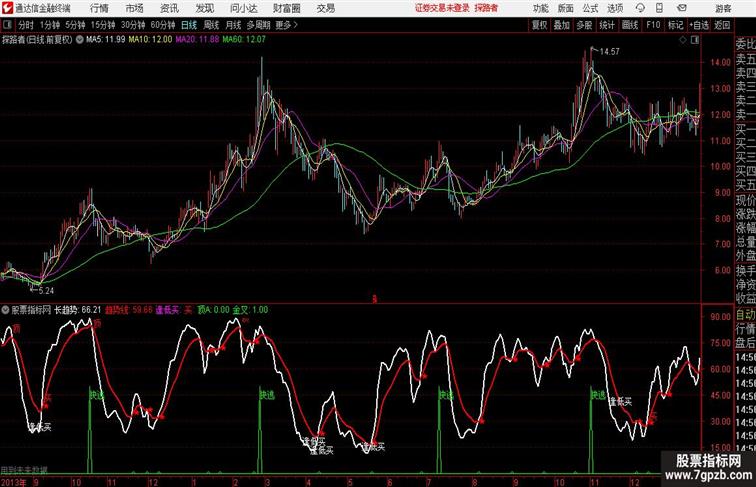Click the 趋势线 red indicator readout
The width and height of the screenshot is (756, 487).
point(129,310)
